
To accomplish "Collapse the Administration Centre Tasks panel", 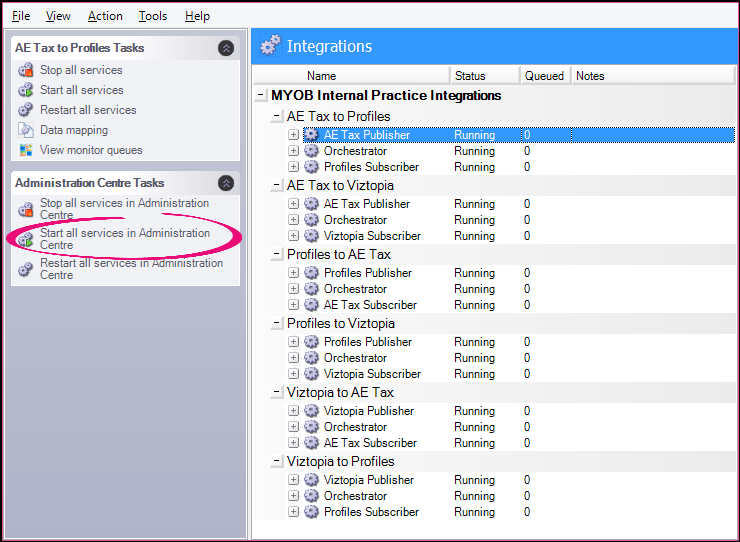I will [226, 183].
